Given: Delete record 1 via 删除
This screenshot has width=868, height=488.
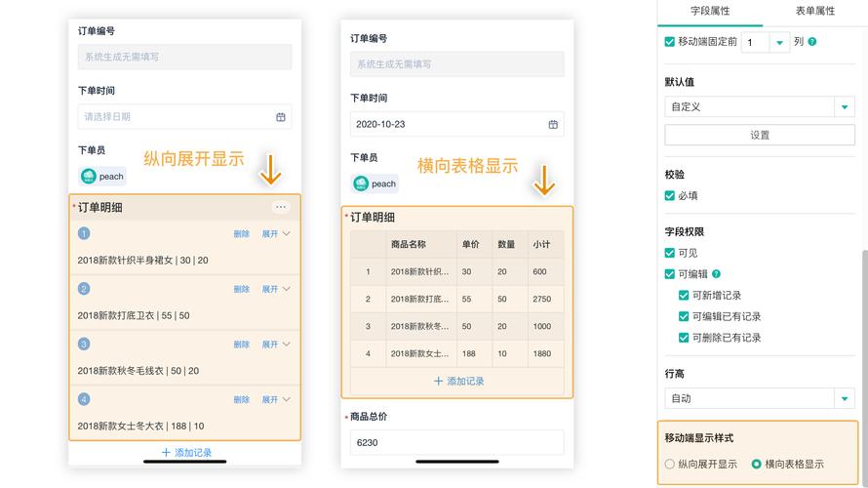Looking at the screenshot, I should [x=241, y=234].
